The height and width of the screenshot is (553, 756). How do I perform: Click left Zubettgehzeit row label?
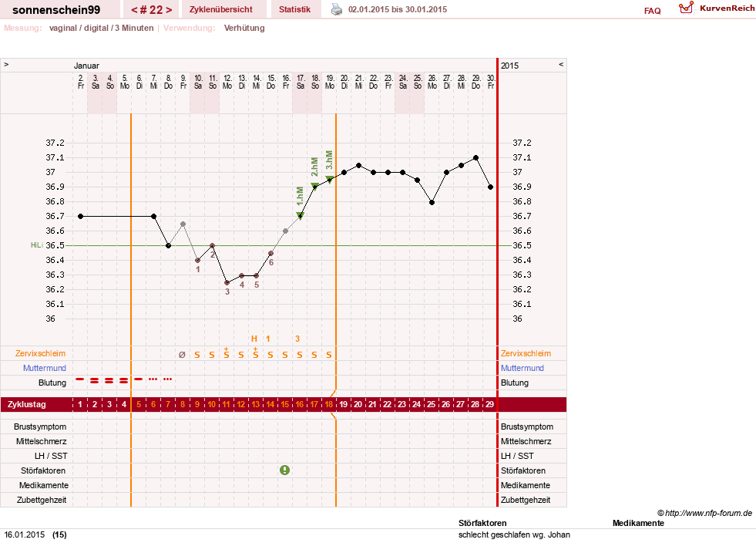click(x=42, y=500)
